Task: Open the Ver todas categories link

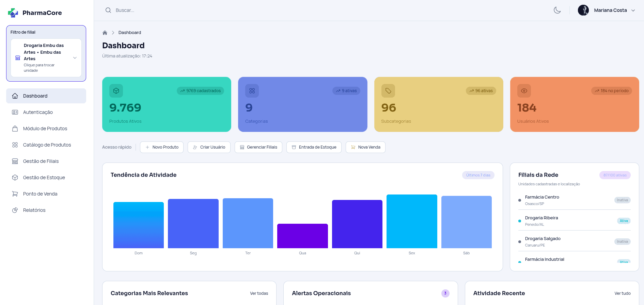Action: click(x=259, y=293)
